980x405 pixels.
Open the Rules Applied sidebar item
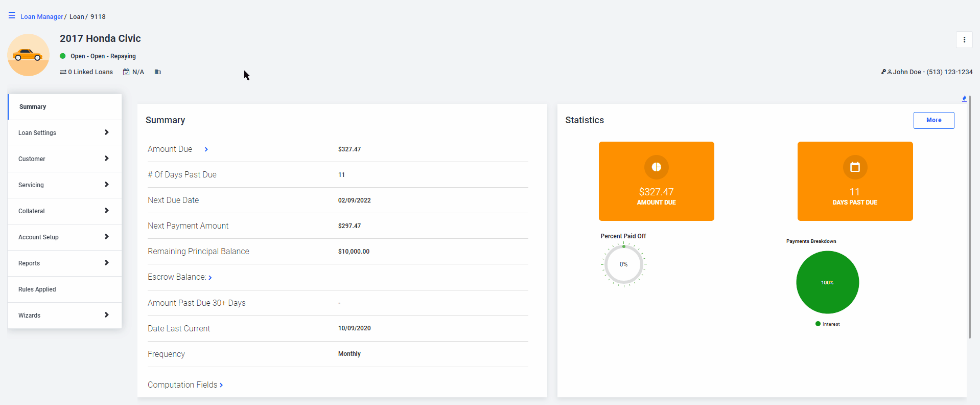(x=65, y=289)
